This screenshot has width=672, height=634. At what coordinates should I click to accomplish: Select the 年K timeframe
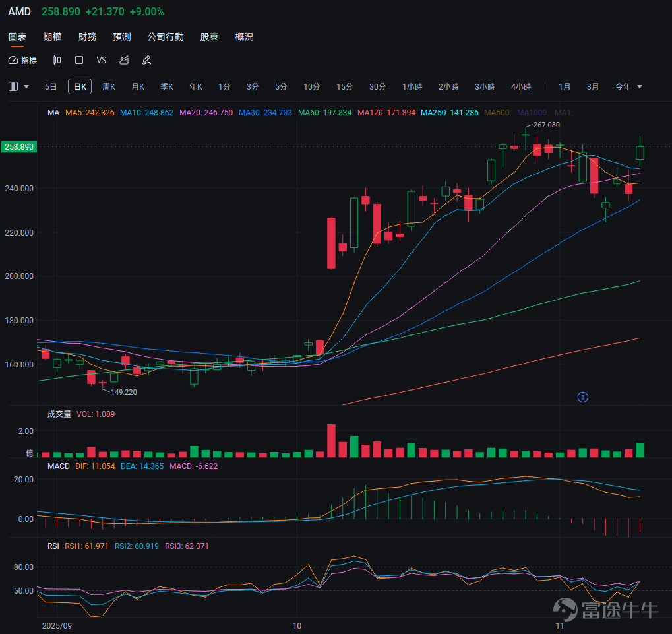(196, 87)
